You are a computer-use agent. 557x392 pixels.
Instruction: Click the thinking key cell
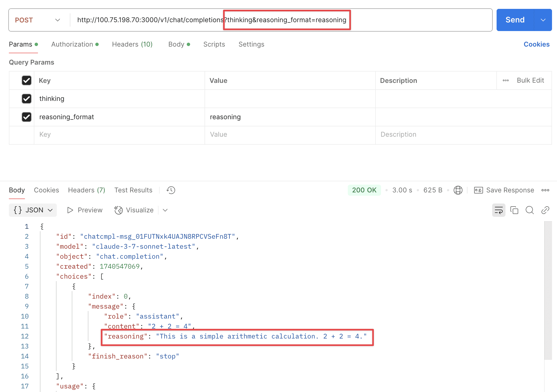tap(119, 99)
